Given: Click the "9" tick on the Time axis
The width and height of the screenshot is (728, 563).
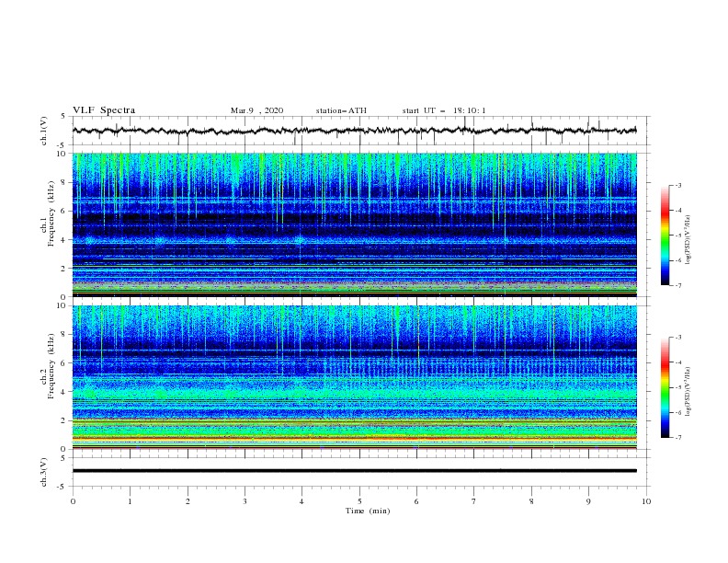Looking at the screenshot, I should tap(588, 501).
